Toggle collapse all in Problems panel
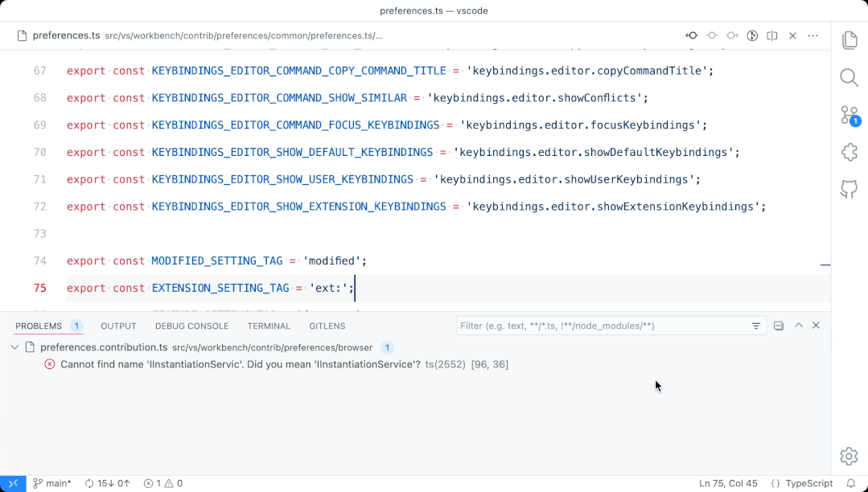The height and width of the screenshot is (492, 868). [779, 326]
